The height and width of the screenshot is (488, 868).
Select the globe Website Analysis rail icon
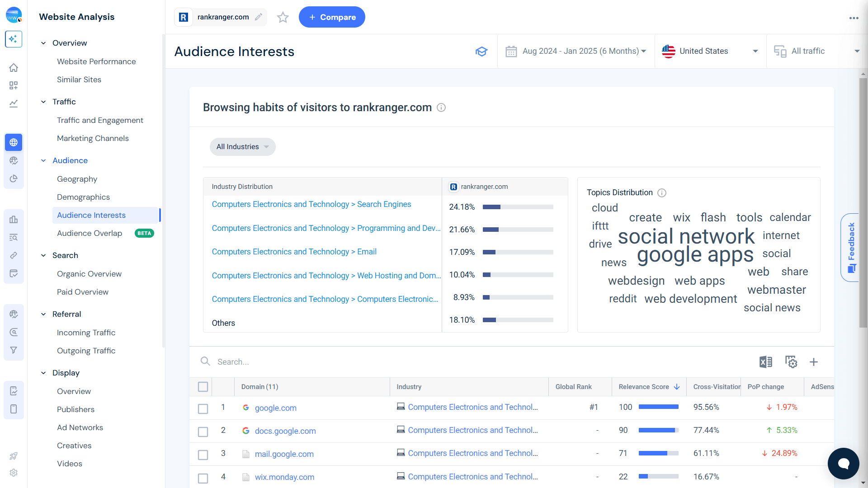14,142
